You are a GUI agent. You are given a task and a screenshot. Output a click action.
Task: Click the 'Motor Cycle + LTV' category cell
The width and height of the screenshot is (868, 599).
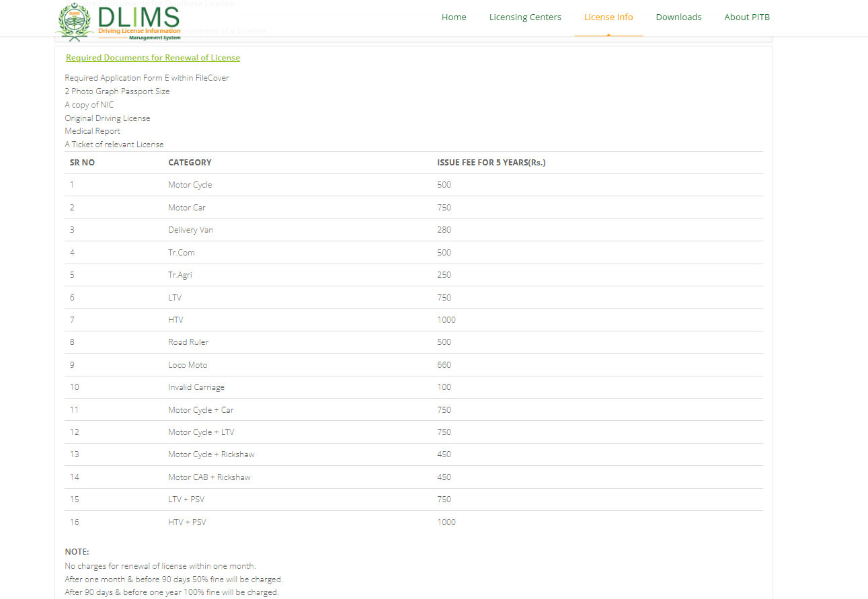click(201, 432)
